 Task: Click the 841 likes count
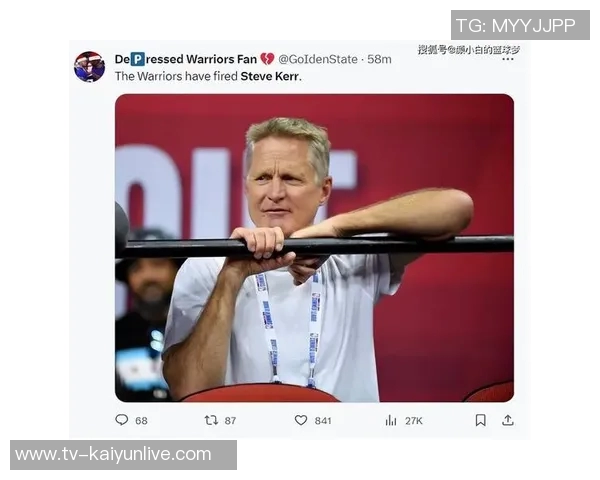[x=323, y=421]
